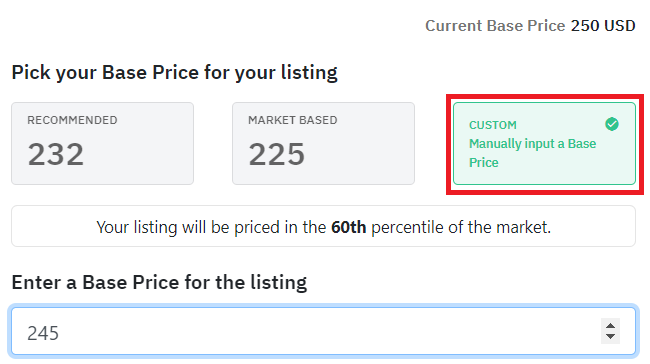Click "Manually input a Base Price" text
The height and width of the screenshot is (364, 650).
pos(532,153)
